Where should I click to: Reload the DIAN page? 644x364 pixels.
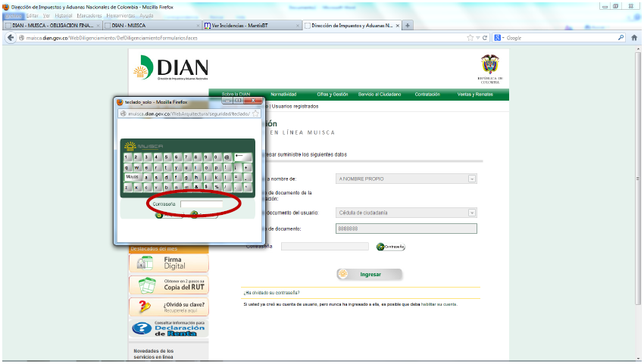tap(485, 38)
